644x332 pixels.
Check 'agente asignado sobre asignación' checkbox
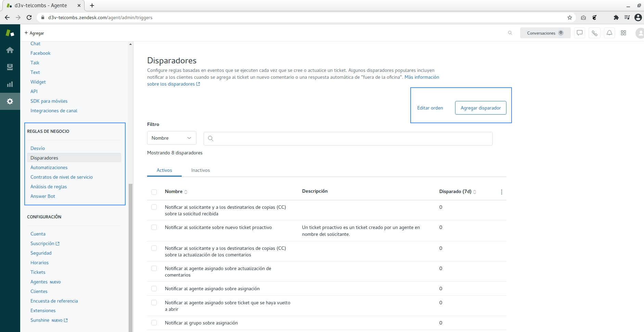pos(154,289)
